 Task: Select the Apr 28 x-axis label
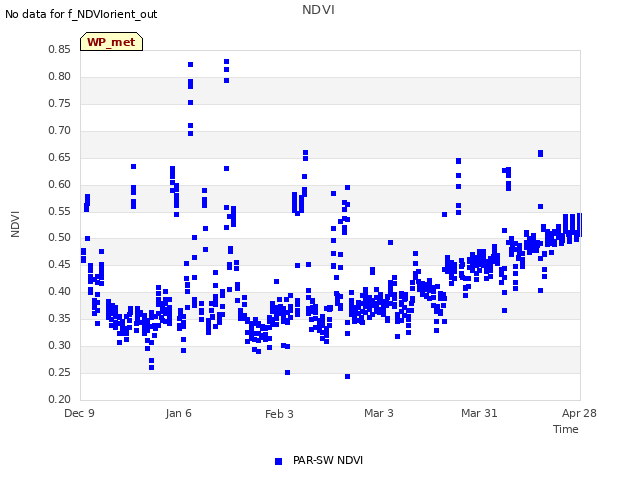coord(579,413)
